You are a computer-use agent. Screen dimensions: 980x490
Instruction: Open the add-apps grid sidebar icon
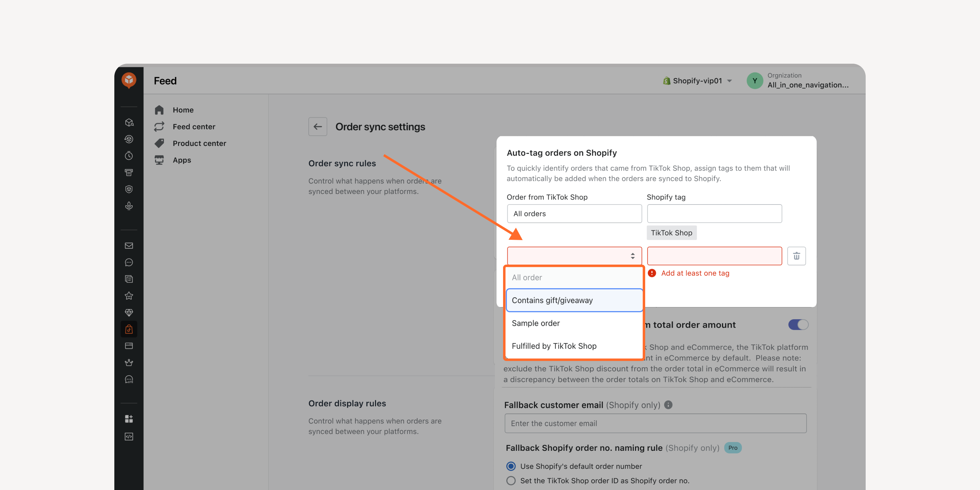[x=129, y=419]
